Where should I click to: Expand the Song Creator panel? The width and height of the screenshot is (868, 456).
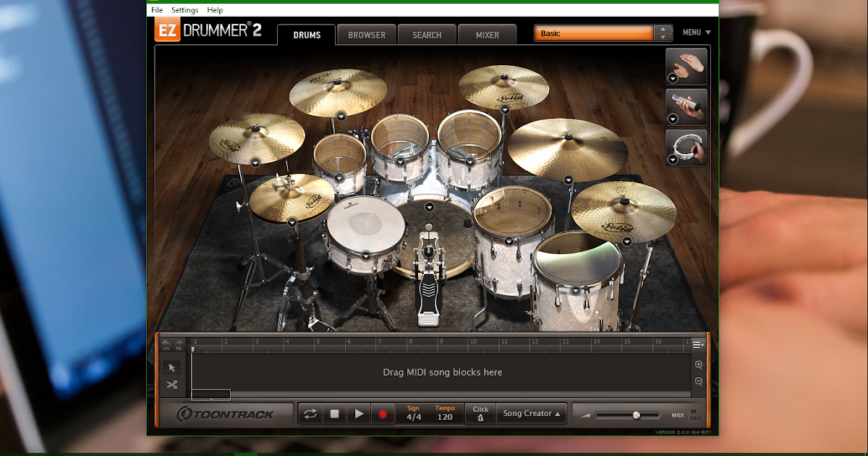tap(532, 414)
